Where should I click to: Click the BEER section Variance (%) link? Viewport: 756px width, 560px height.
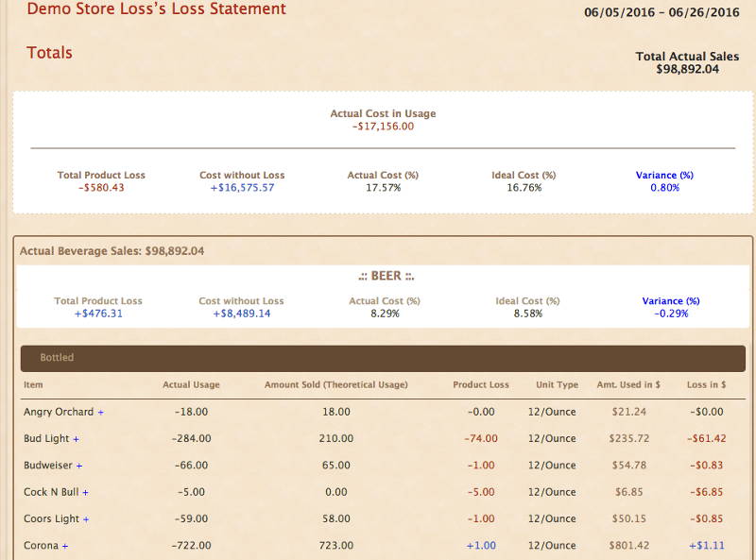pos(671,300)
